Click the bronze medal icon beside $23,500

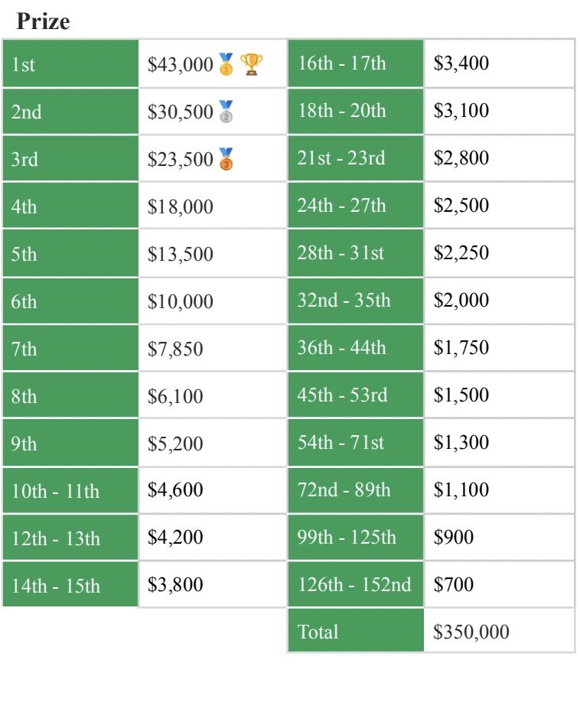(226, 159)
